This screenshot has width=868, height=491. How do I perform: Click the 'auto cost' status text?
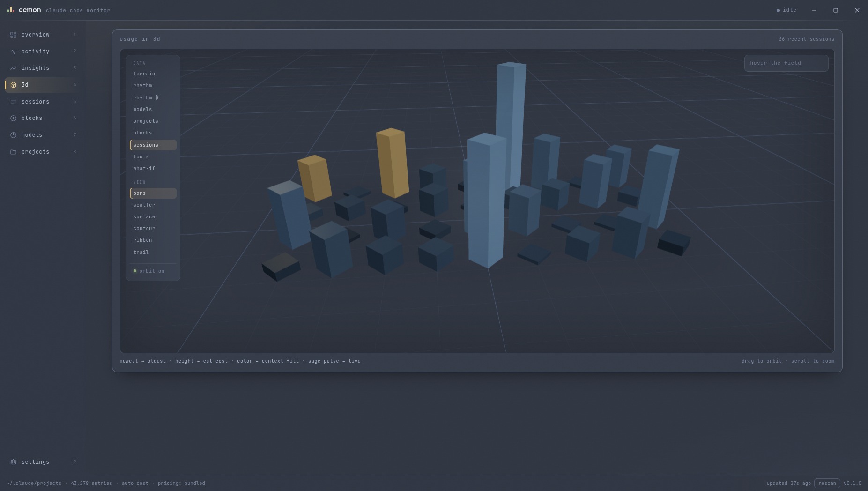tap(135, 483)
